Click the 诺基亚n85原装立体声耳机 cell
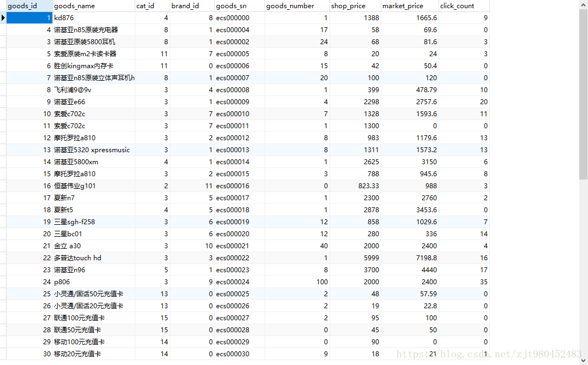Screen dimensions: 588x365 coord(94,77)
